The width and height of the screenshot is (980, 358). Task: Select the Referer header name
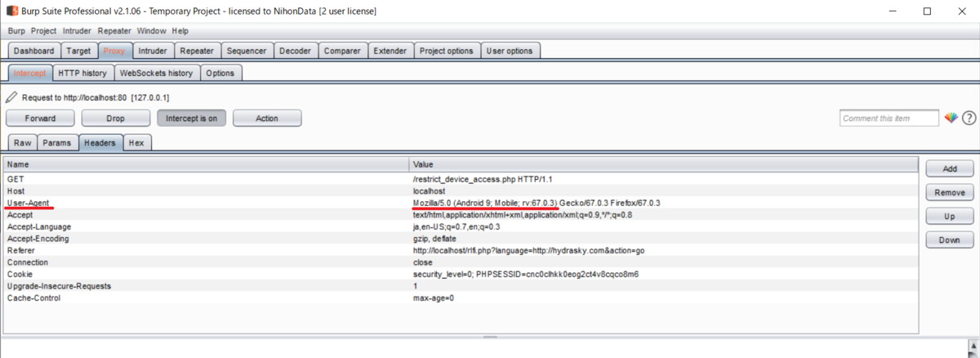pyautogui.click(x=21, y=250)
